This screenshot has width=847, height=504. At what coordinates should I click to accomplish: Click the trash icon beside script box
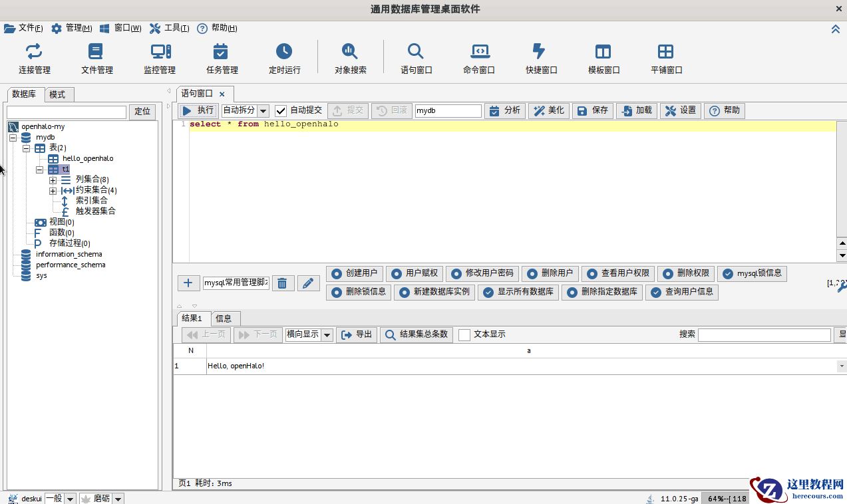[x=282, y=283]
